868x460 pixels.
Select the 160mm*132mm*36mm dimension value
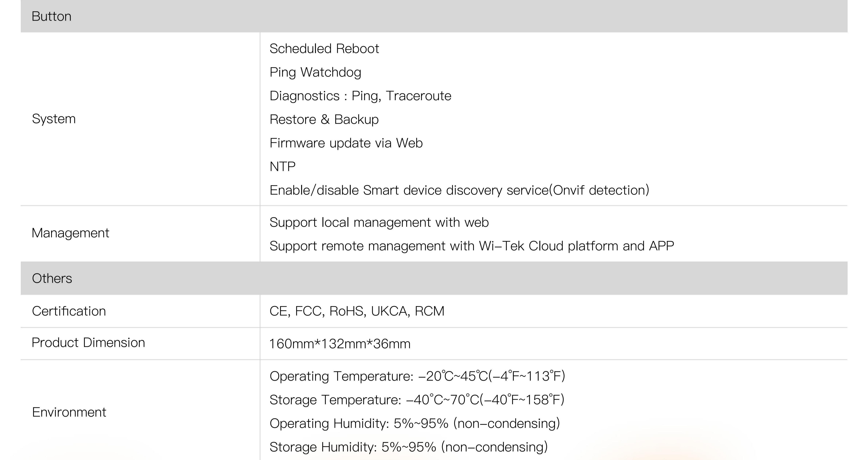(340, 344)
